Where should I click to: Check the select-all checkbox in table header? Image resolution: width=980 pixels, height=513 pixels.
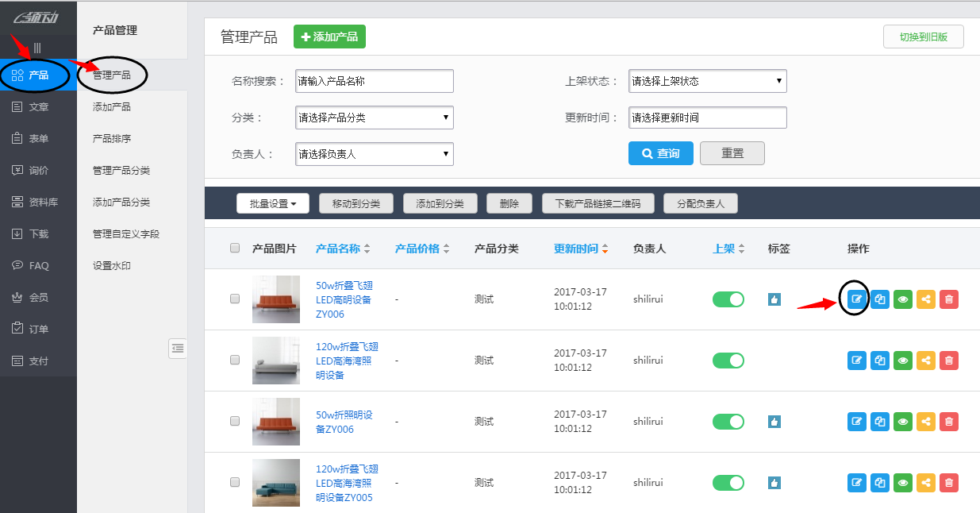pos(235,248)
